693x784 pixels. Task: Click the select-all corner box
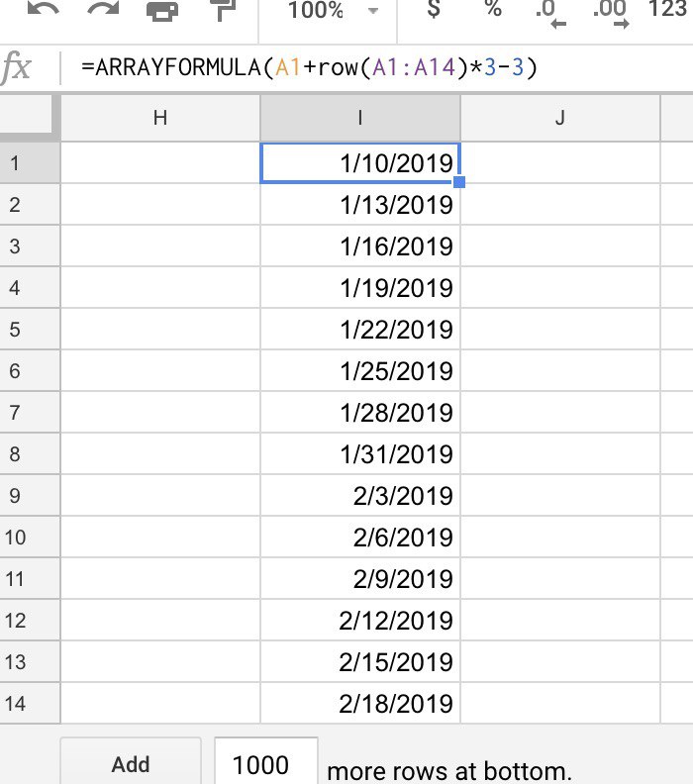pyautogui.click(x=26, y=115)
